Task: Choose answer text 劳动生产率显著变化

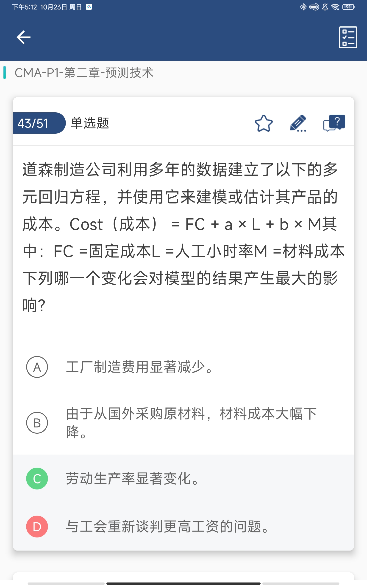Action: point(133,478)
